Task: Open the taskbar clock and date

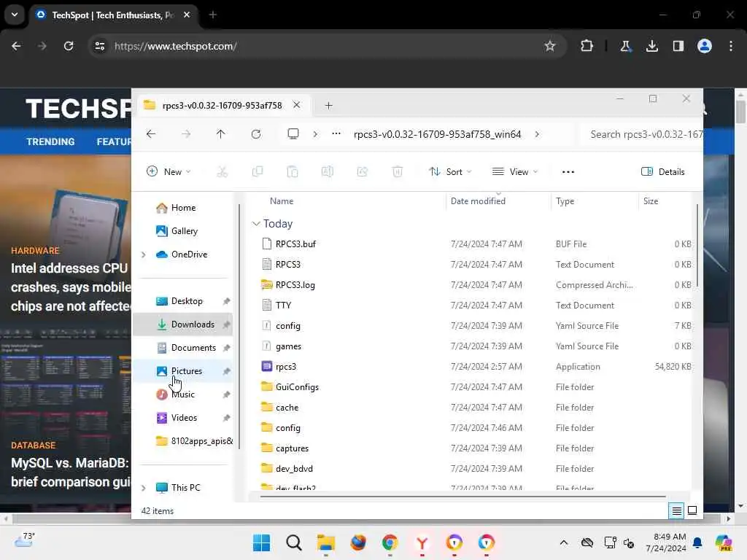Action: (x=666, y=542)
